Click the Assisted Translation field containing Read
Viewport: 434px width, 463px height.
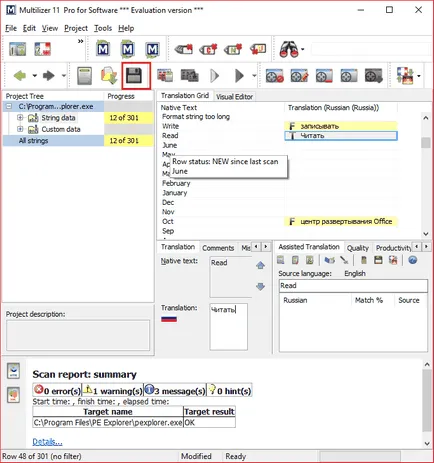coord(353,286)
